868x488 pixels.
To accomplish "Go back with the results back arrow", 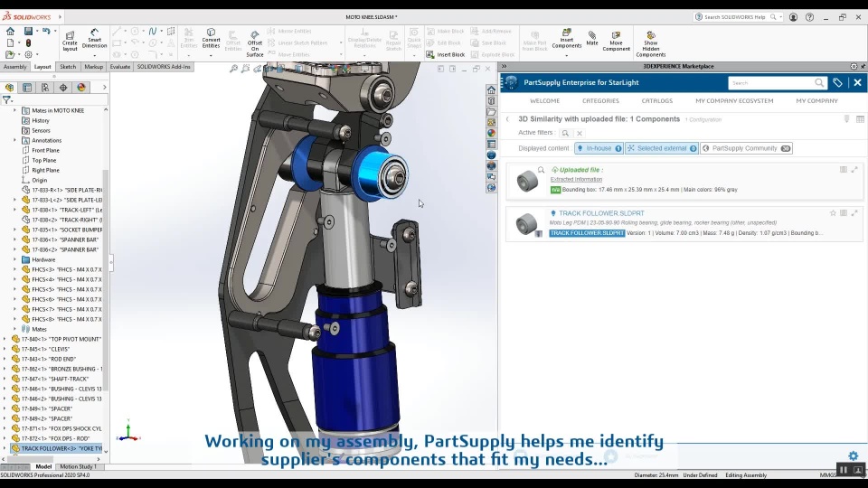I will point(507,119).
